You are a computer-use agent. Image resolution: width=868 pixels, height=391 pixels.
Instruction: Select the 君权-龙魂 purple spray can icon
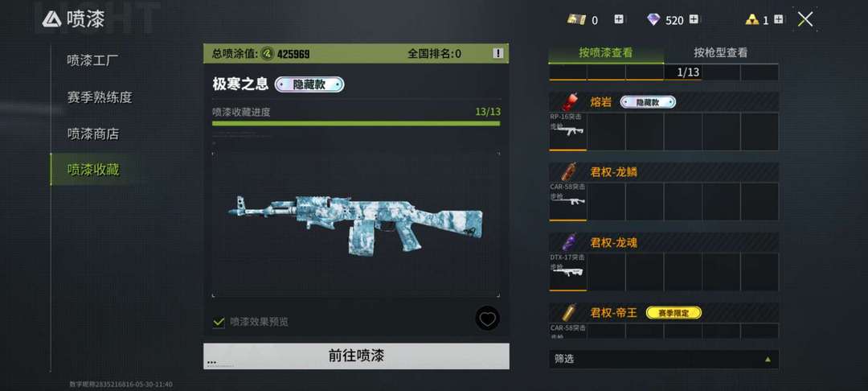[568, 242]
